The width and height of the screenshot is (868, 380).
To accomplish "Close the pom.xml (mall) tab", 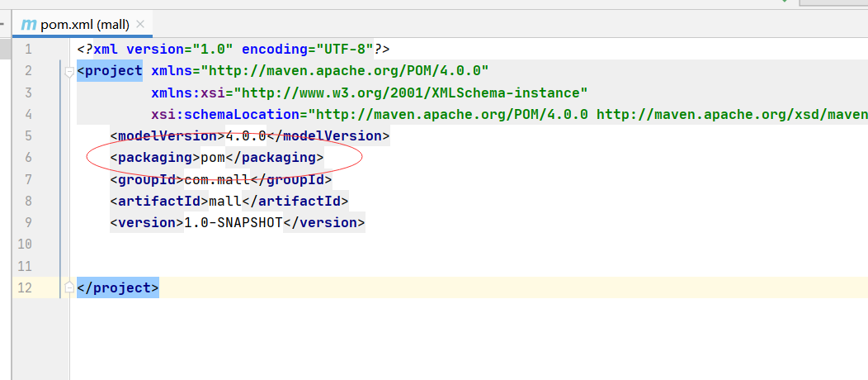I will coord(140,25).
